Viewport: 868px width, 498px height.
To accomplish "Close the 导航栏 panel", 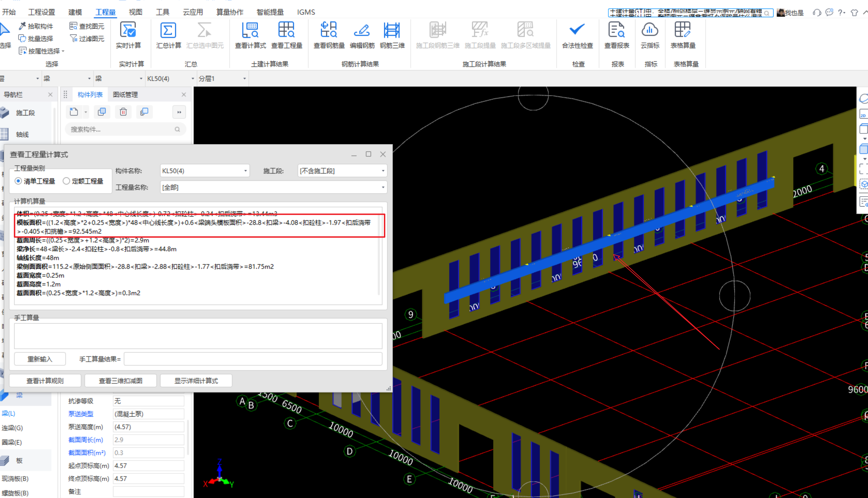I will 50,94.
